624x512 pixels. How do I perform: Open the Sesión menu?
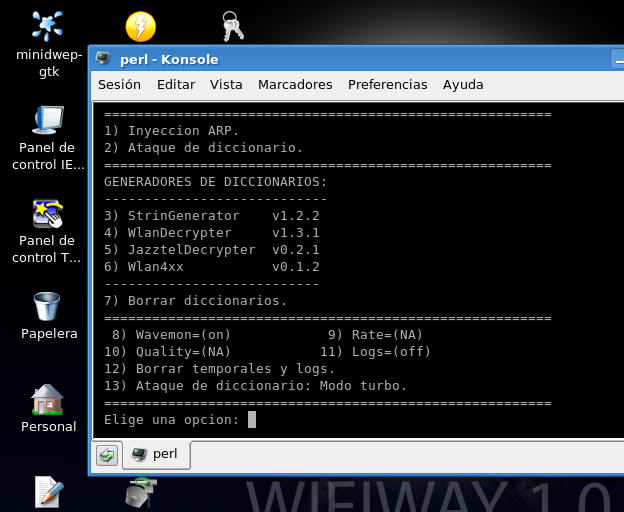119,85
